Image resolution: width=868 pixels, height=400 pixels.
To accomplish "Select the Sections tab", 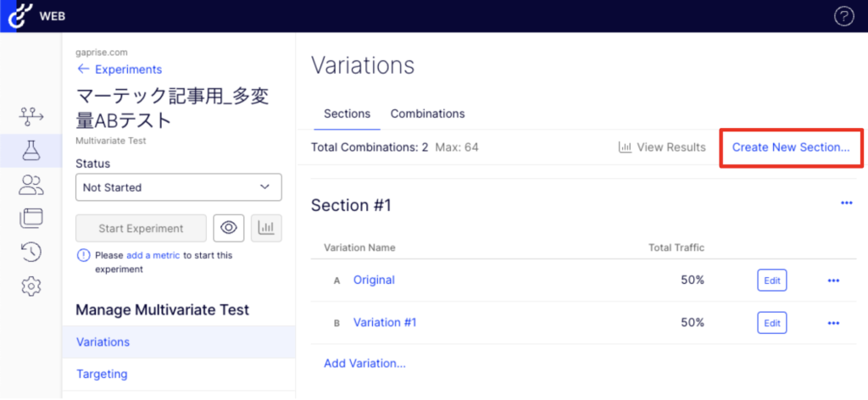I will pyautogui.click(x=347, y=114).
